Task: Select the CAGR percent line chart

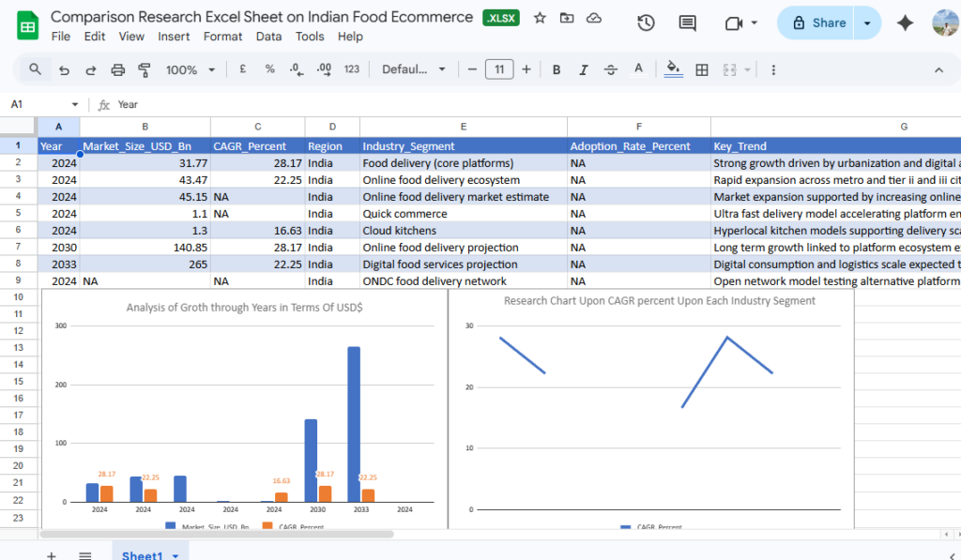Action: [651, 409]
